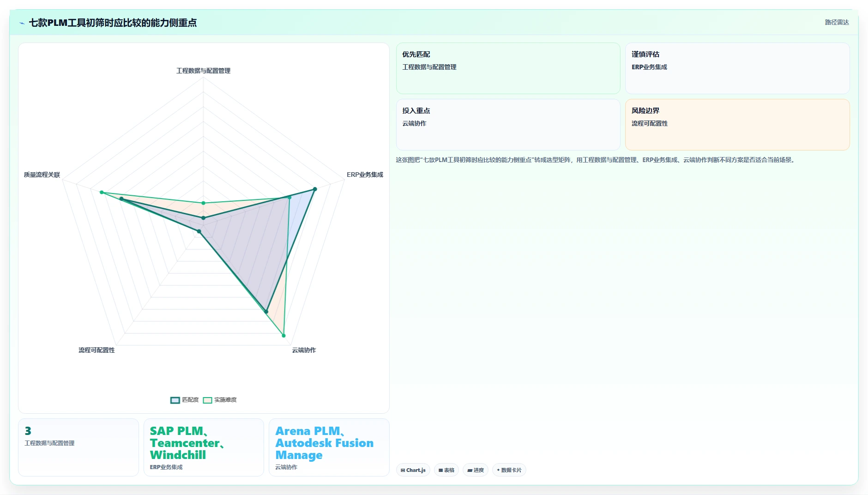Image resolution: width=868 pixels, height=495 pixels.
Task: Click the description paragraph starting with 这张图把
Action: click(x=596, y=160)
